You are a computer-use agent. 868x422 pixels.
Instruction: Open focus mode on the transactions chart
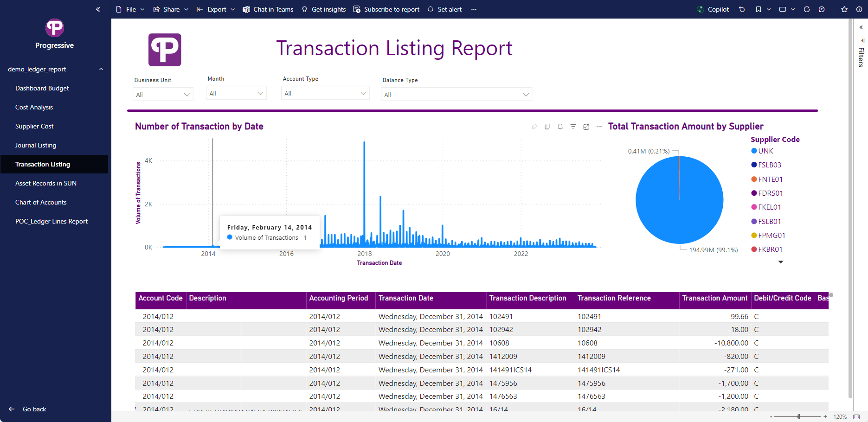586,126
